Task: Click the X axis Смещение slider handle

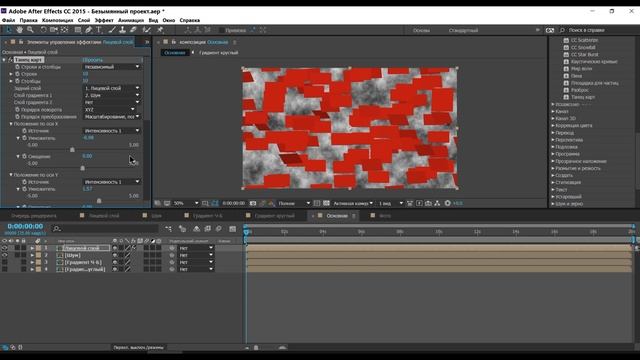Action: click(82, 168)
